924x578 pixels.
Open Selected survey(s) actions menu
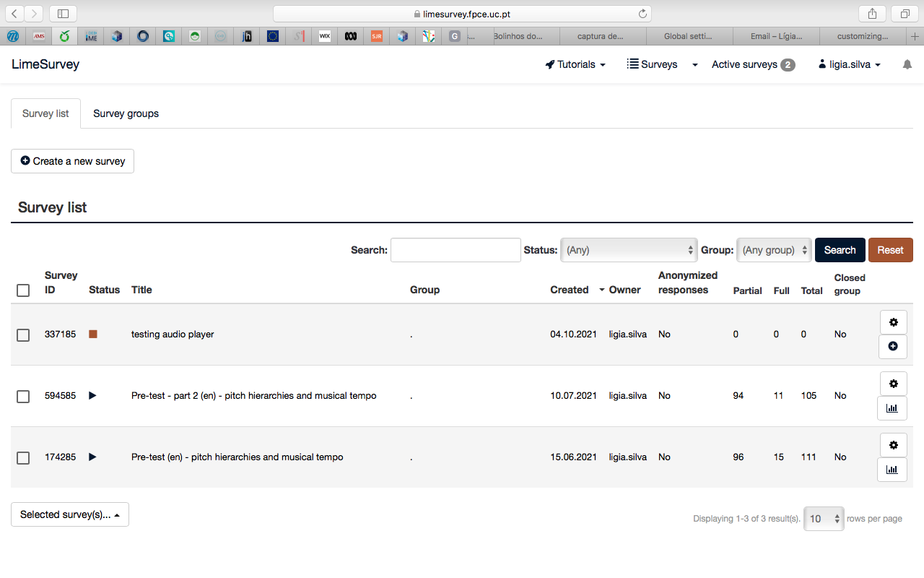(70, 514)
